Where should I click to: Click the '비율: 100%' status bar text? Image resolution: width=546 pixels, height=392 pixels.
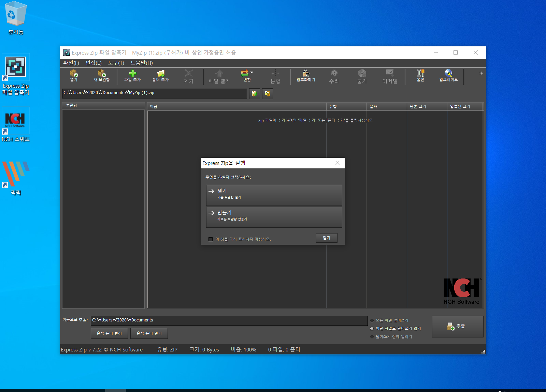244,350
